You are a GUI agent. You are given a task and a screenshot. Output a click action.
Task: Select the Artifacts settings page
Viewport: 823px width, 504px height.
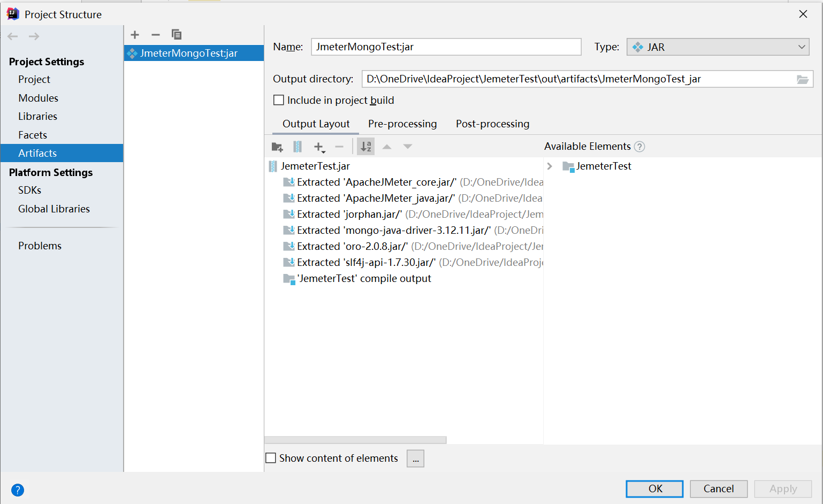click(62, 153)
